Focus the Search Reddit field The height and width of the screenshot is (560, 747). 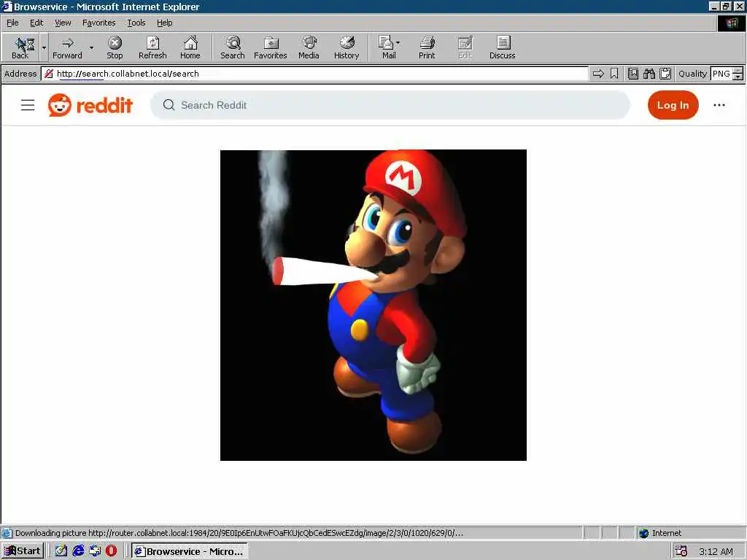tap(390, 105)
